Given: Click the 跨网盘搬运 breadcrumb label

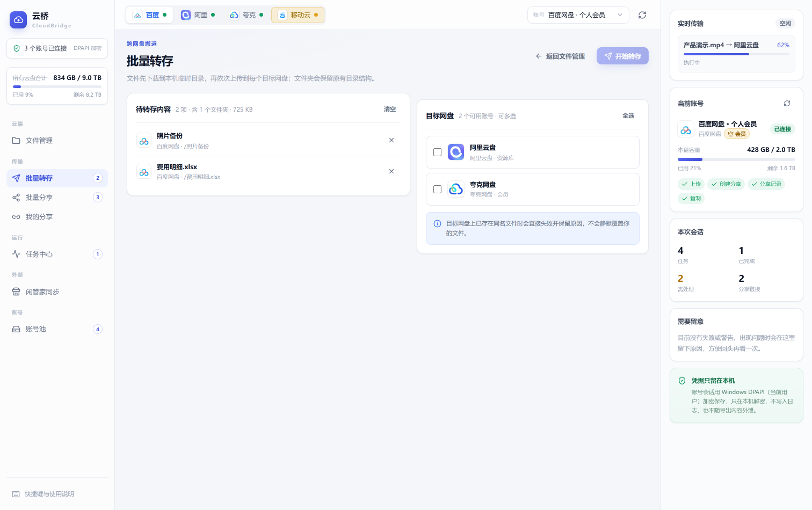Looking at the screenshot, I should [142, 44].
